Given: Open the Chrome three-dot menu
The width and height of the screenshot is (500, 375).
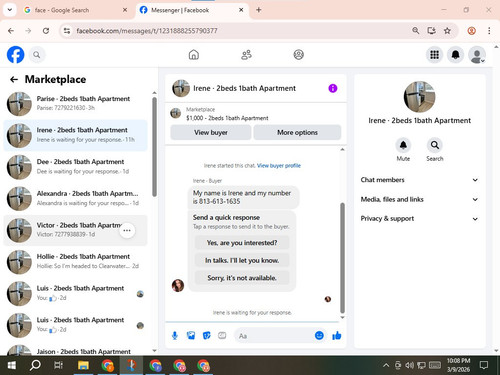Looking at the screenshot, I should 489,31.
